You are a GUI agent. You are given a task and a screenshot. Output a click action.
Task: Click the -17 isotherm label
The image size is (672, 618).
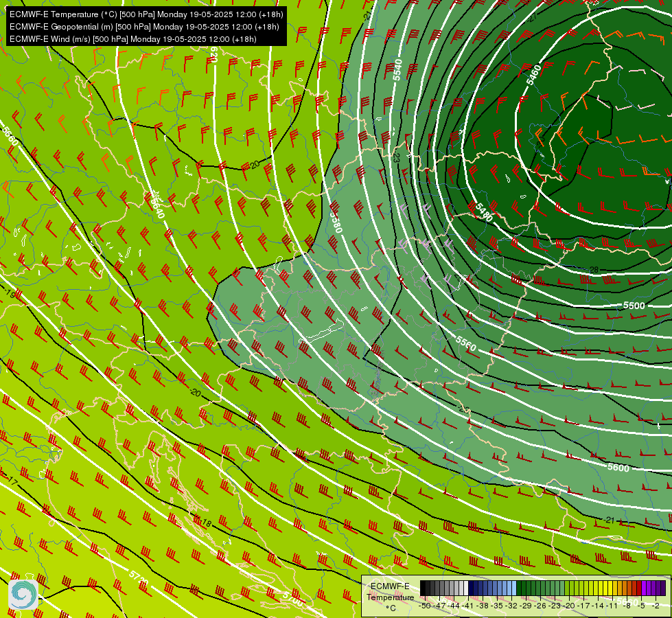(12, 482)
